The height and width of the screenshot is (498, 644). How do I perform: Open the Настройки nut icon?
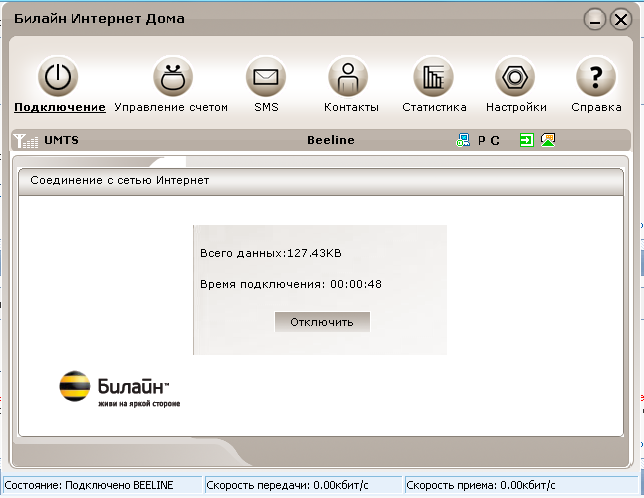(x=516, y=76)
